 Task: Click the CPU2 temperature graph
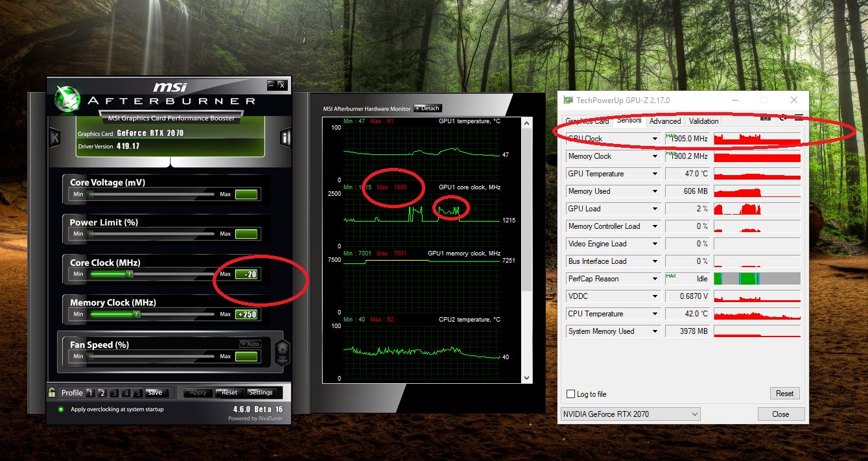point(421,352)
